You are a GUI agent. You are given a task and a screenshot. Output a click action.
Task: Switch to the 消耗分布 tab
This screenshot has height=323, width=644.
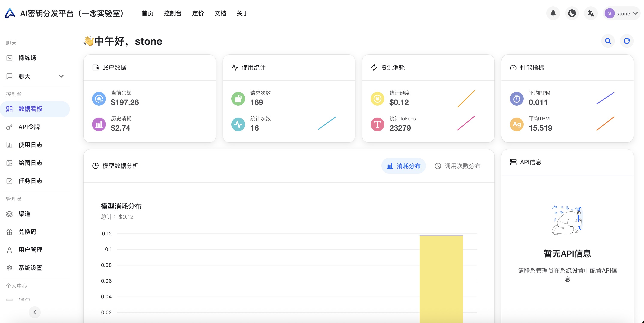tap(403, 166)
